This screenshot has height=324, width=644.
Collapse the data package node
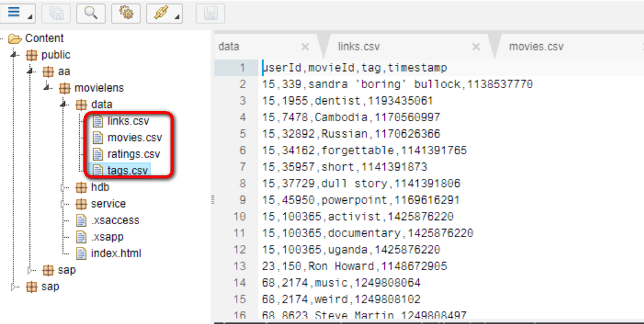(64, 104)
